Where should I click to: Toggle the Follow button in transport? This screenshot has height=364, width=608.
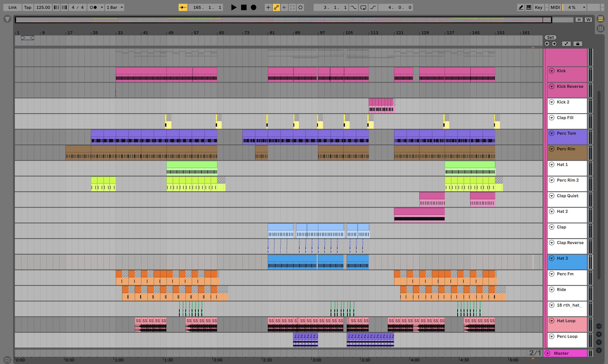(x=183, y=7)
